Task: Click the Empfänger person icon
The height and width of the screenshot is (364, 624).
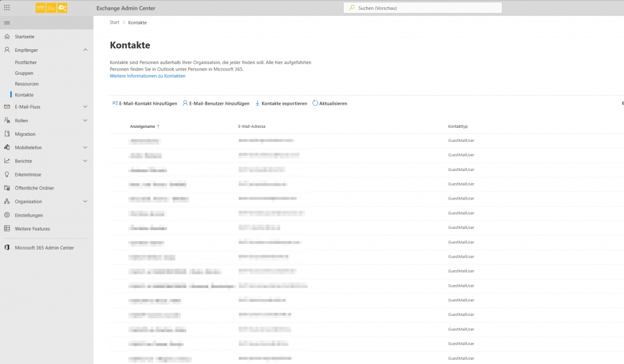Action: (x=7, y=50)
